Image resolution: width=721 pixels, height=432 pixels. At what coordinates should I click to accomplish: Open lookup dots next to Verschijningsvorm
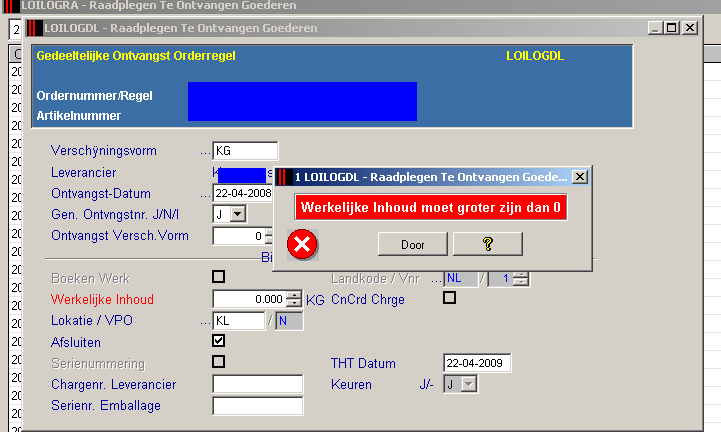click(x=206, y=152)
